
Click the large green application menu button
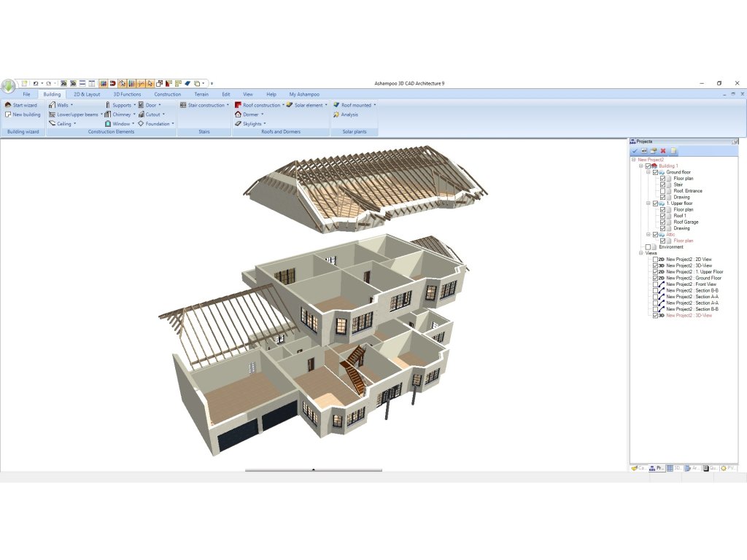point(8,86)
